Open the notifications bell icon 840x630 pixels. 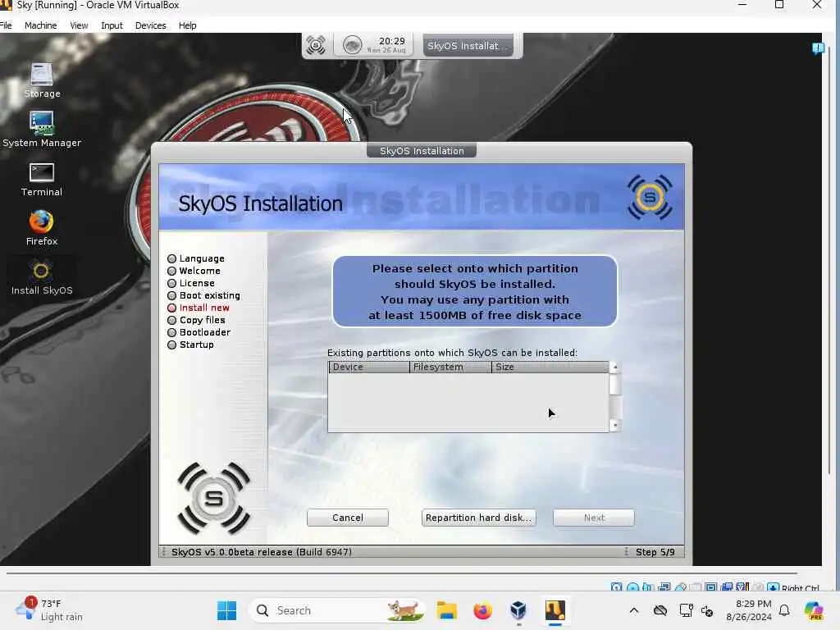point(784,610)
